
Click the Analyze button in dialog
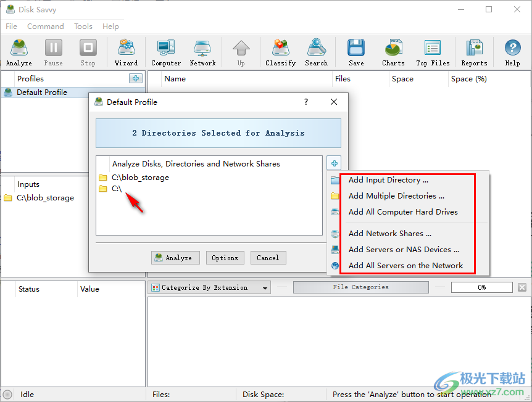175,258
